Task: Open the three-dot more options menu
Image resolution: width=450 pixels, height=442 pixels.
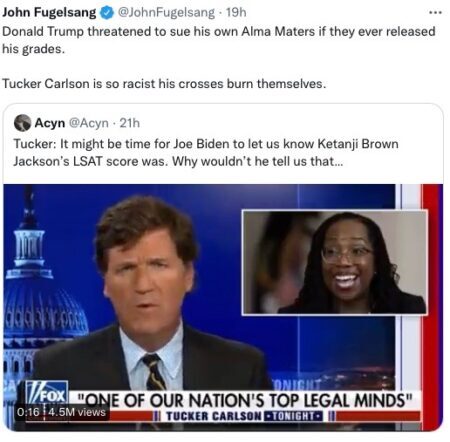Action: (x=435, y=13)
